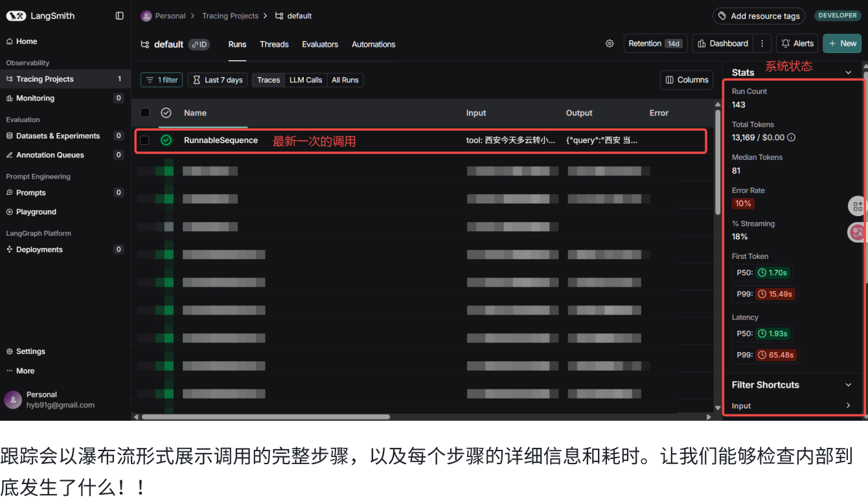The image size is (868, 501).
Task: Open Last 7 days time range
Action: [x=218, y=80]
